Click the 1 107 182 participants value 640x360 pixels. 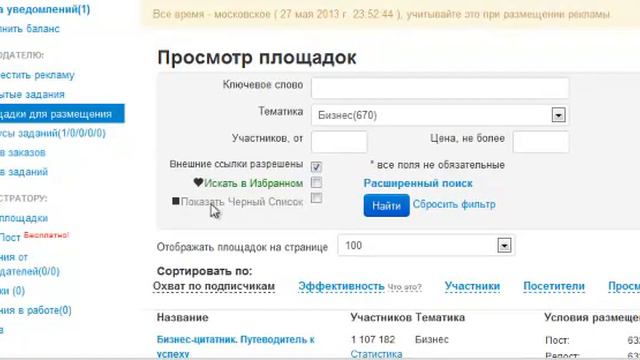point(373,339)
